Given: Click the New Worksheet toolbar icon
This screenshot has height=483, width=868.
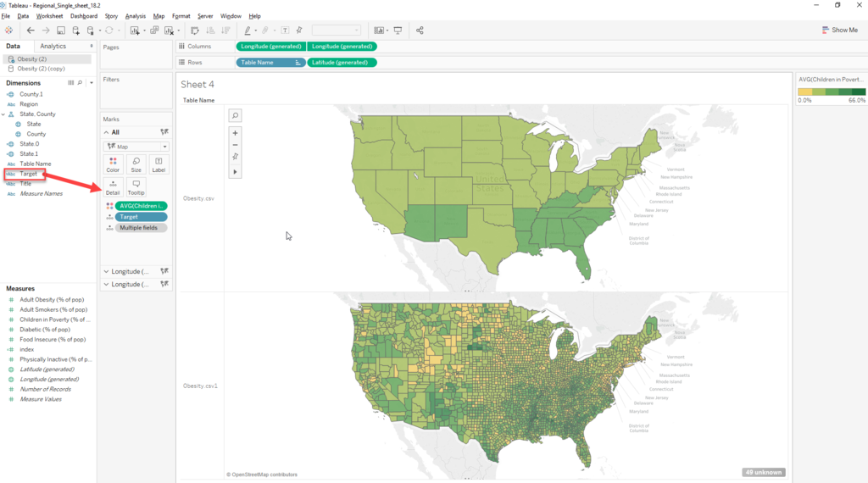Looking at the screenshot, I should (x=135, y=31).
